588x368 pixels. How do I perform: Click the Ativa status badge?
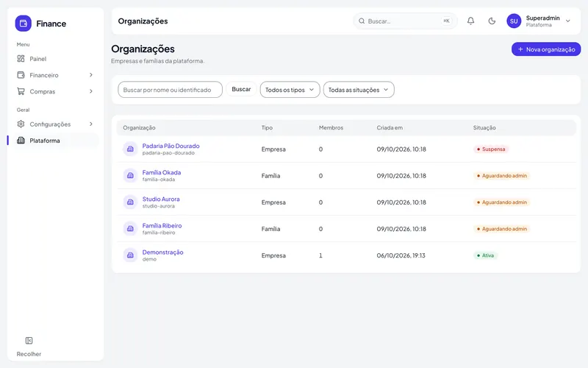tap(485, 255)
